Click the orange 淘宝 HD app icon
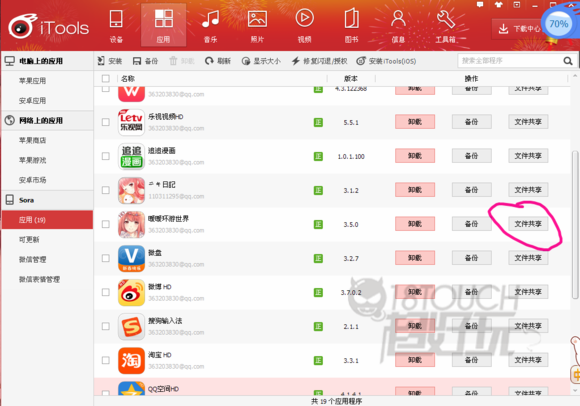This screenshot has height=406, width=580. coord(131,361)
